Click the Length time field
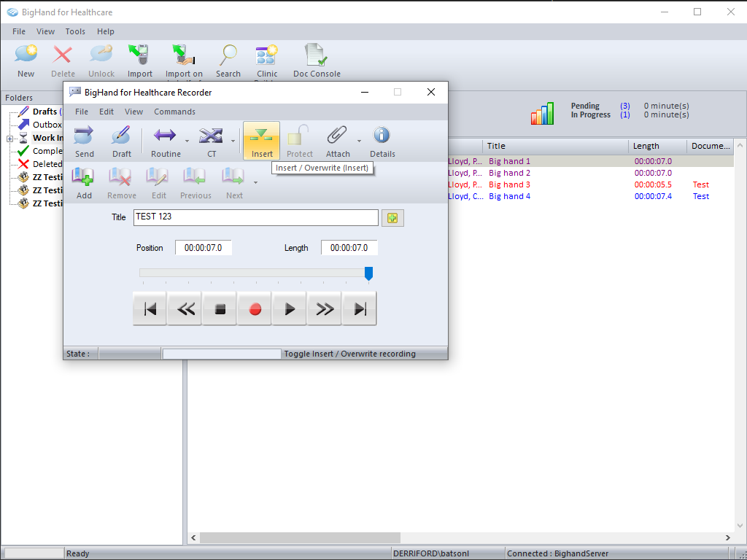This screenshot has width=747, height=560. [349, 248]
